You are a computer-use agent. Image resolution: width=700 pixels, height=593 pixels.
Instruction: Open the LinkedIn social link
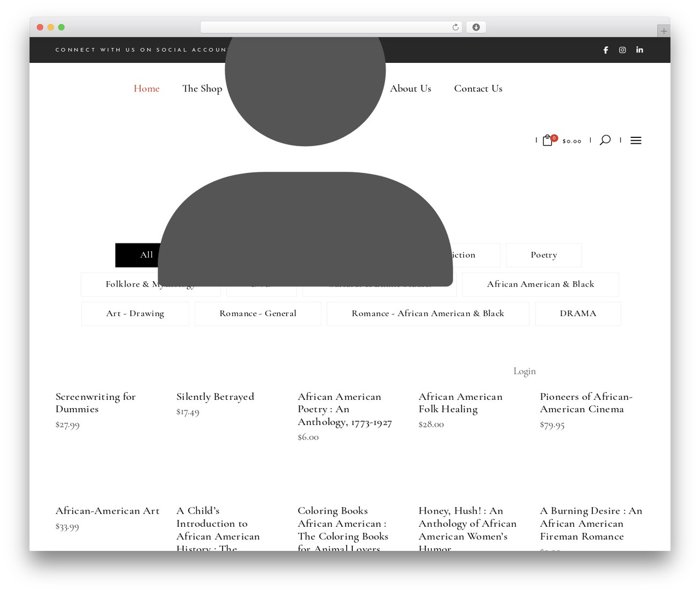point(639,50)
